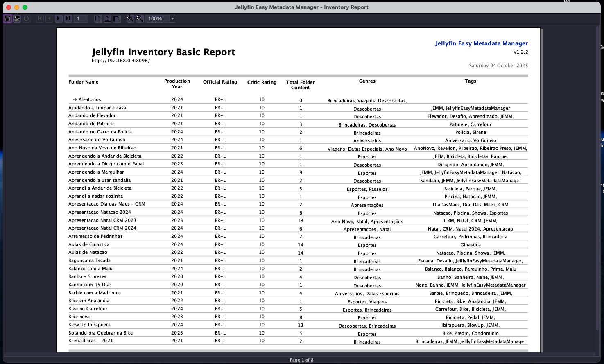Zoom in on the report
The width and height of the screenshot is (604, 364).
[130, 18]
